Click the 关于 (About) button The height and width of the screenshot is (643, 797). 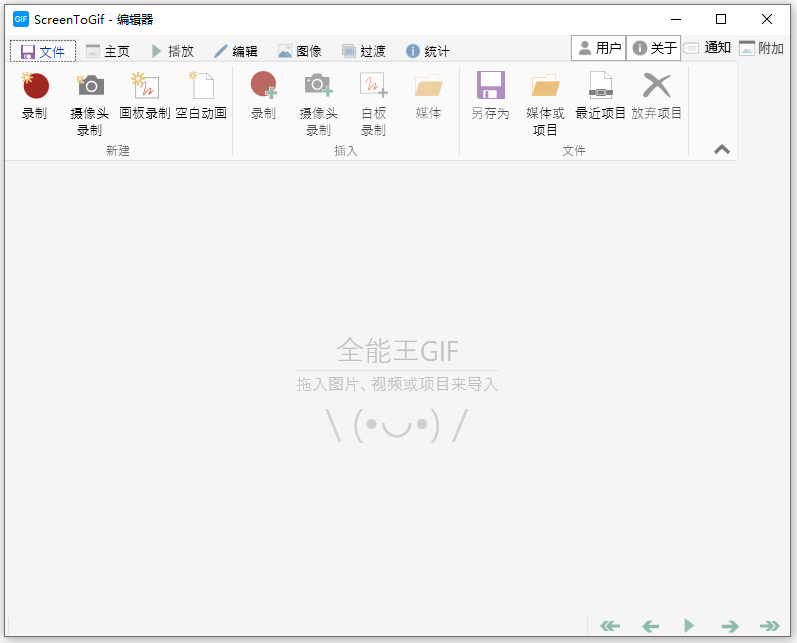654,48
